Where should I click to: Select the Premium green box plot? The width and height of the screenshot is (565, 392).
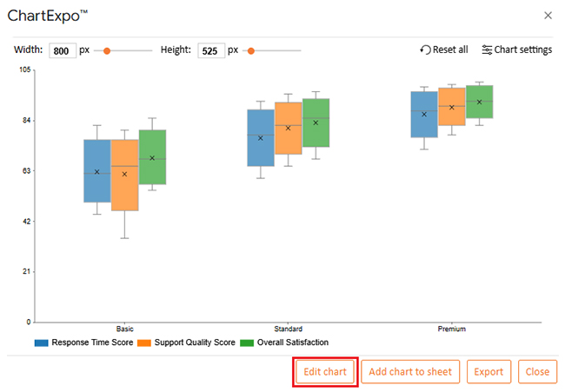point(480,102)
